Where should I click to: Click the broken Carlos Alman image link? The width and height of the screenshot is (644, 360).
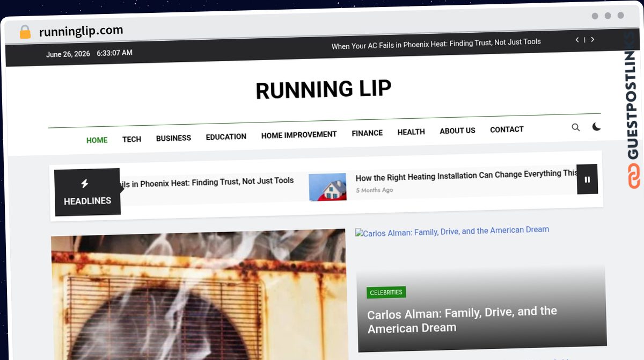click(x=452, y=231)
